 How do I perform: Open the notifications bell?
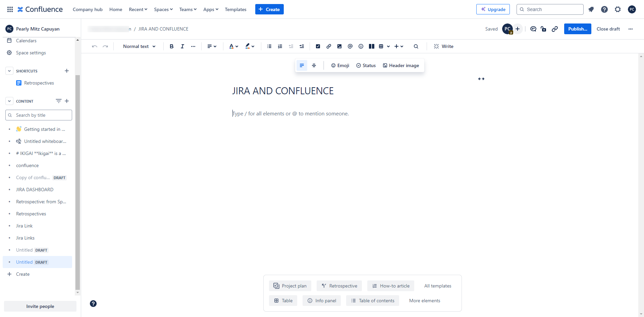tap(591, 9)
